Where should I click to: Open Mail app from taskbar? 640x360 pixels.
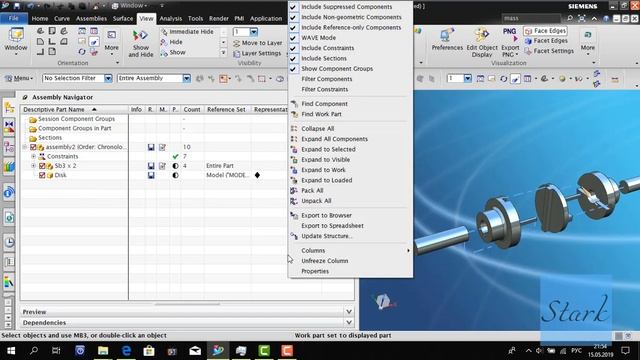coord(195,351)
